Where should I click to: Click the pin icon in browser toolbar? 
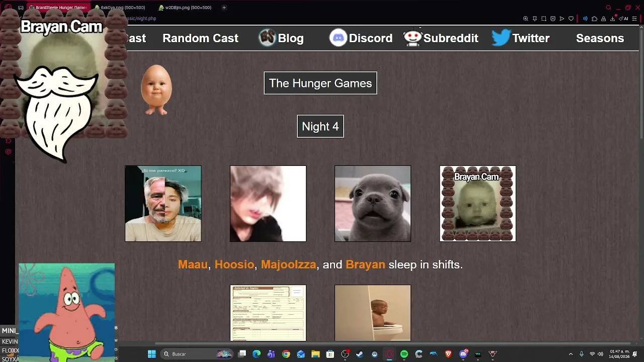tap(535, 19)
